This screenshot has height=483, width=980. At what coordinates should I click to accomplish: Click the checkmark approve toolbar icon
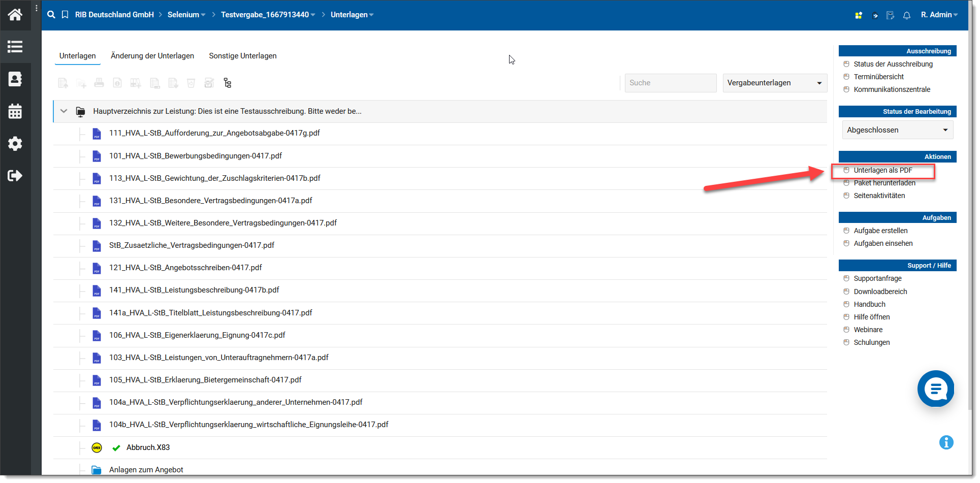(x=209, y=83)
